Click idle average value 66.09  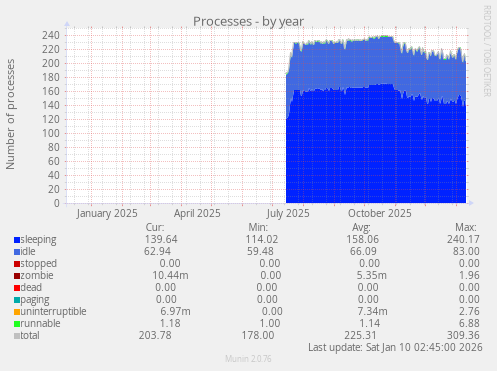click(x=363, y=251)
